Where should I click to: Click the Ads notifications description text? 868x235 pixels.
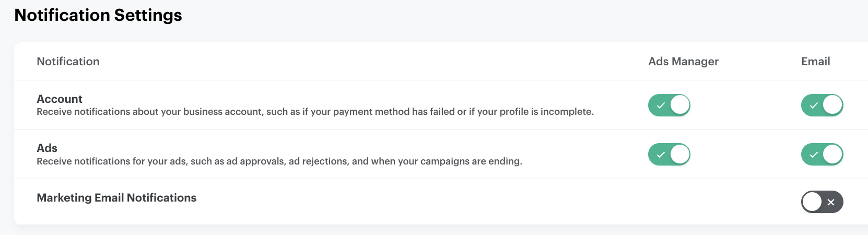279,161
